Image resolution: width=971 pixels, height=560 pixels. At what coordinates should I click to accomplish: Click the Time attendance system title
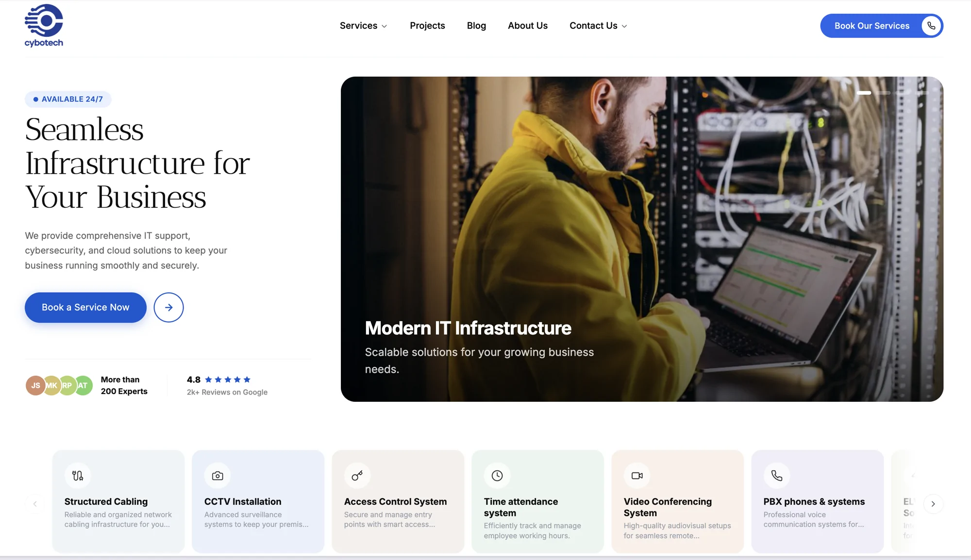pyautogui.click(x=521, y=507)
